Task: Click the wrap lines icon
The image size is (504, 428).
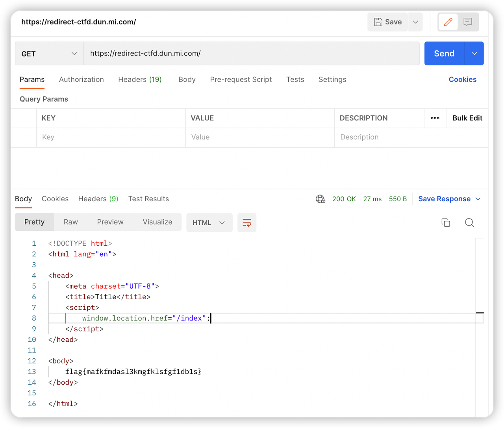Action: pos(247,222)
